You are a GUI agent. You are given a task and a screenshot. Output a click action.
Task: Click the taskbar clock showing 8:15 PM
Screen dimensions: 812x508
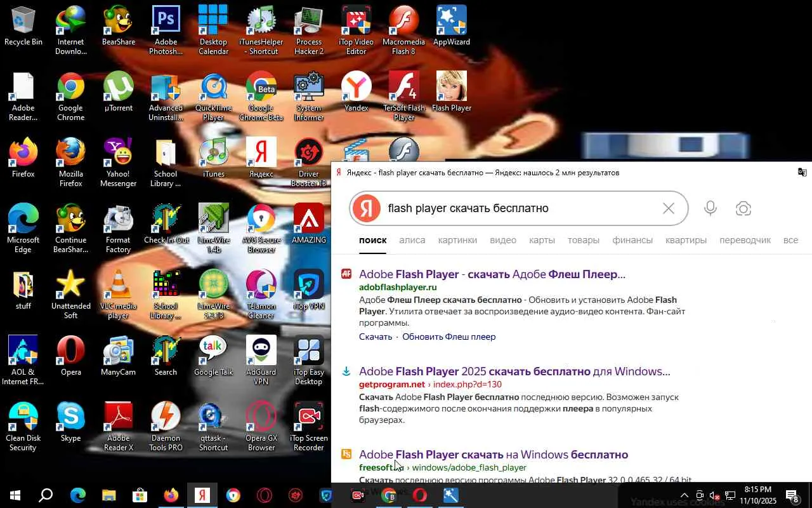pos(757,495)
